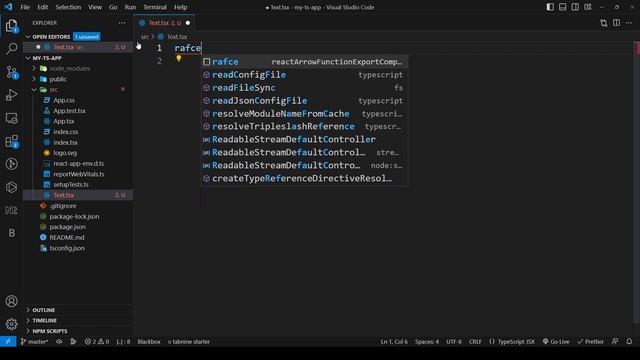The image size is (640, 360).
Task: Open the Source Control view
Action: [11, 72]
